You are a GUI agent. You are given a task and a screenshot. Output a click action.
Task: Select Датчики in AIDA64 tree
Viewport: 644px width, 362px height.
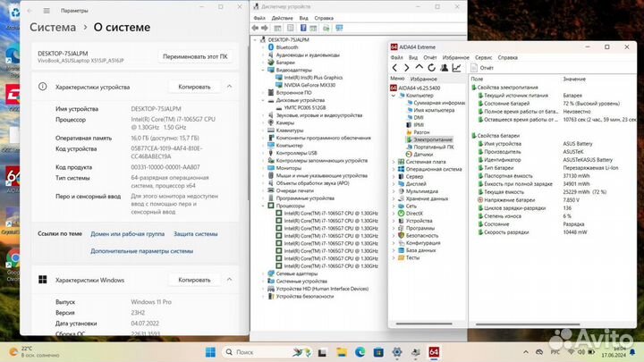423,155
